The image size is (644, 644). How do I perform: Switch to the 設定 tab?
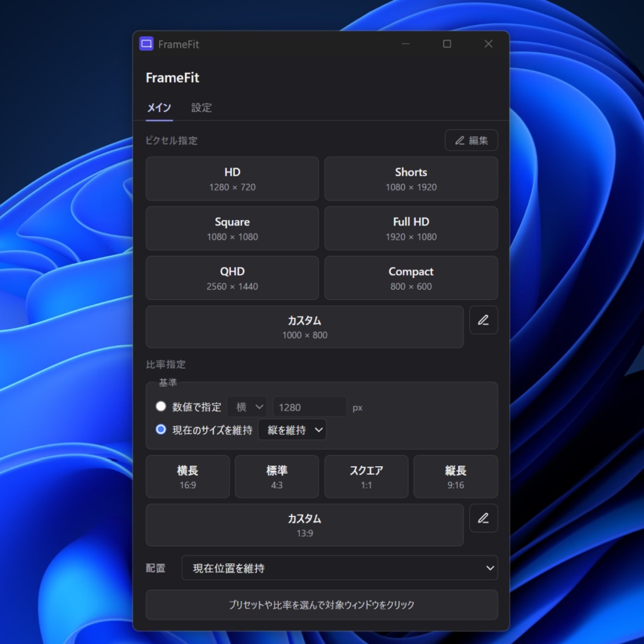(x=201, y=108)
